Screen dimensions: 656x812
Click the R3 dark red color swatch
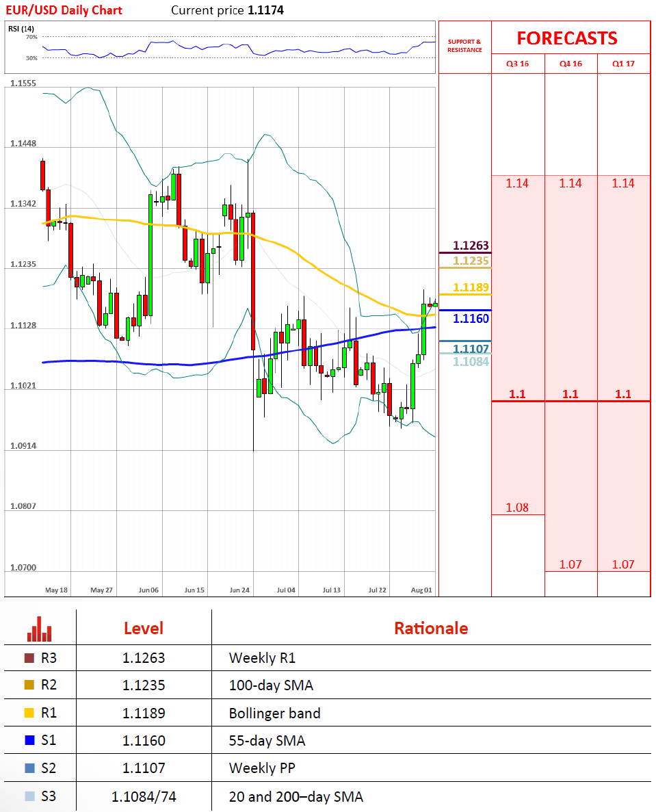[29, 658]
